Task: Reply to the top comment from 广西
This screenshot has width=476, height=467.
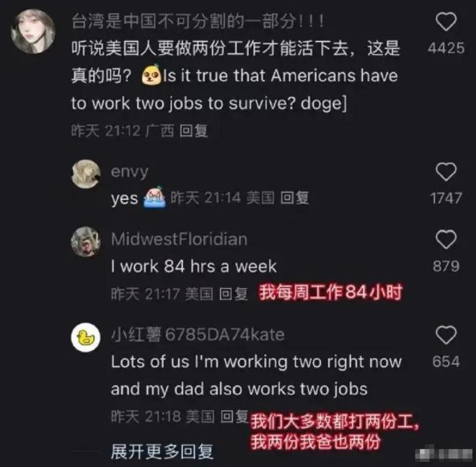Action: tap(194, 131)
